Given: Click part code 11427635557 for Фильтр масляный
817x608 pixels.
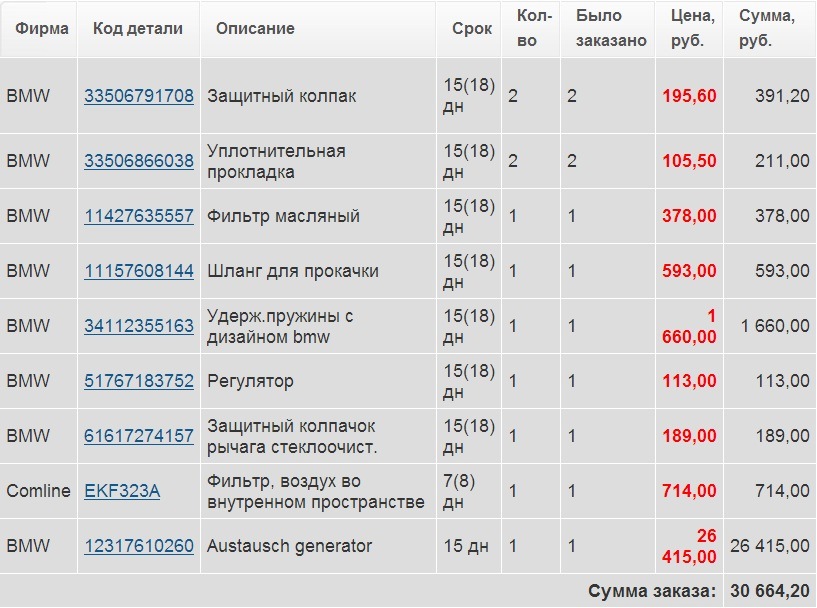Looking at the screenshot, I should tap(140, 215).
